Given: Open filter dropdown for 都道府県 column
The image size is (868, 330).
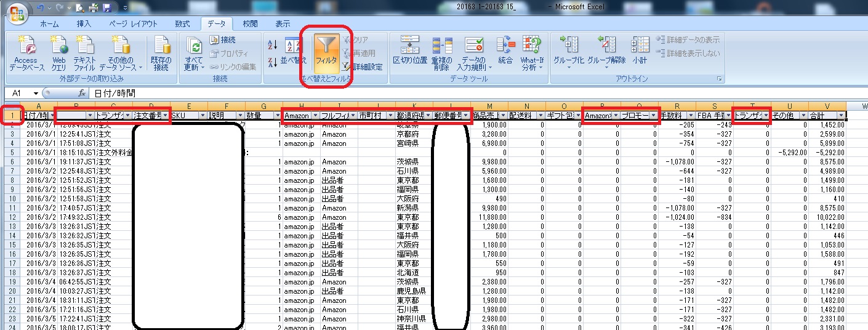Looking at the screenshot, I should [x=428, y=115].
